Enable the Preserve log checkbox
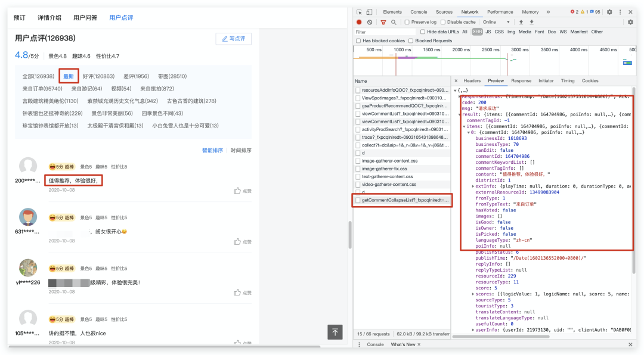 (407, 22)
